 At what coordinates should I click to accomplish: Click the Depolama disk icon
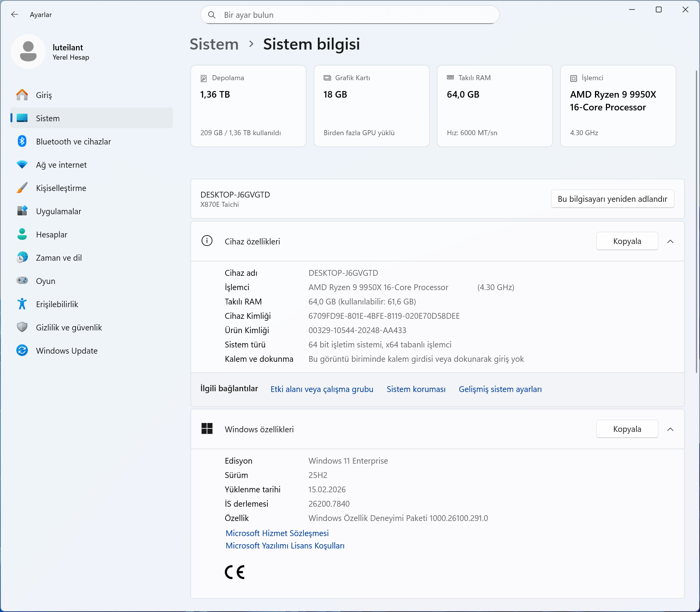point(203,78)
